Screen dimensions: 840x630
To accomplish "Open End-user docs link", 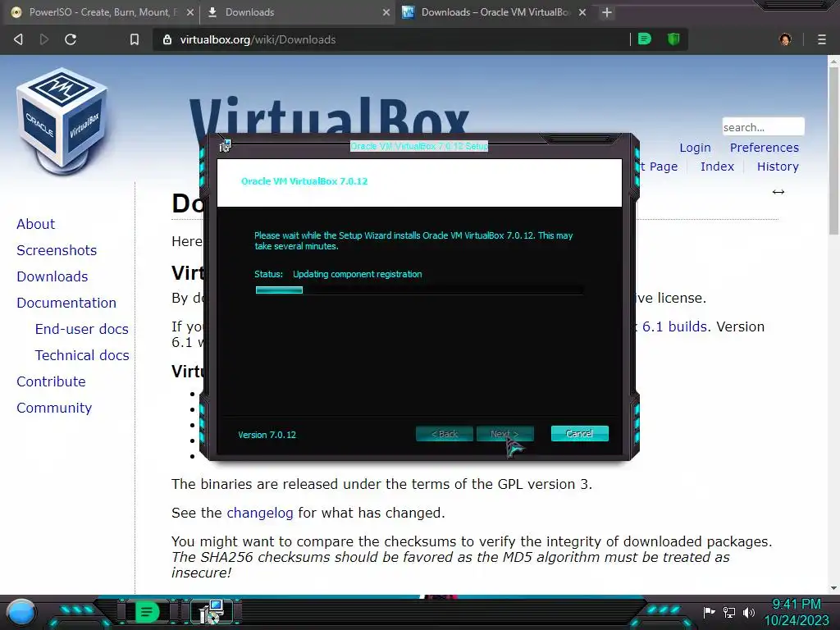I will point(82,329).
